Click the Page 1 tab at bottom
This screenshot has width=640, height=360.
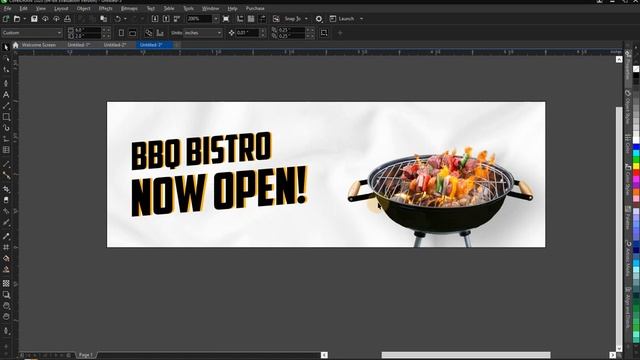tap(86, 355)
